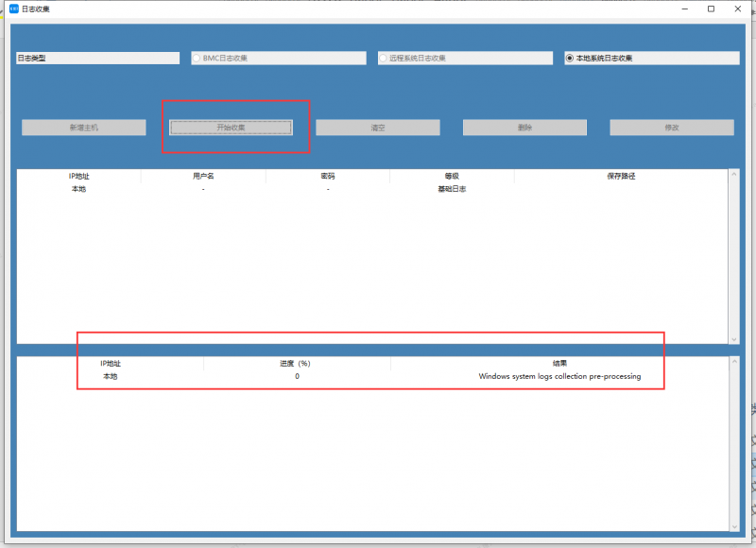Click the 保存路径 column header

621,177
